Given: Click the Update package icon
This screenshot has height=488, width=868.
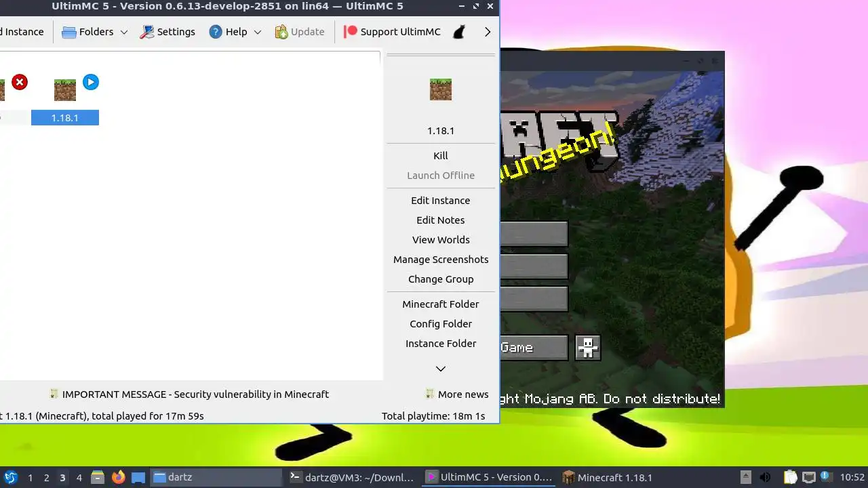Looking at the screenshot, I should pyautogui.click(x=281, y=32).
